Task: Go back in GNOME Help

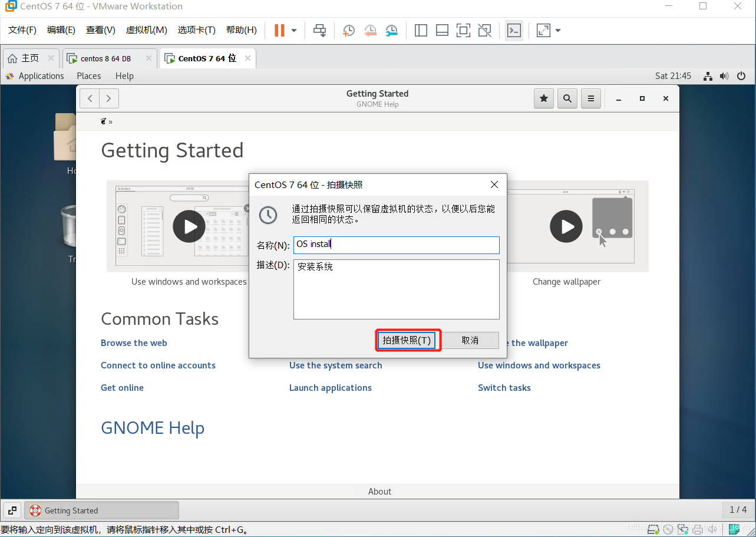Action: point(90,98)
